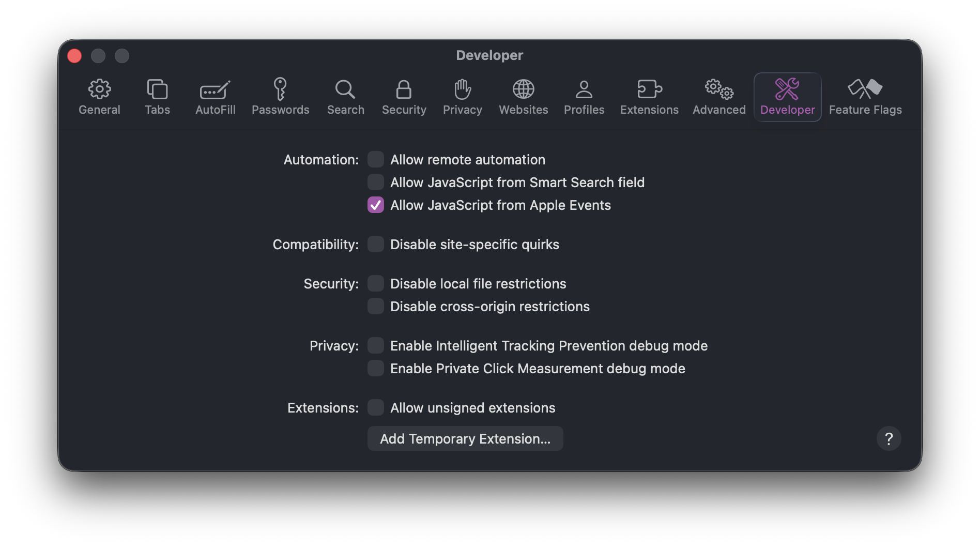Viewport: 980px width, 548px height.
Task: Enable Disable site-specific quirks checkbox
Action: (376, 244)
